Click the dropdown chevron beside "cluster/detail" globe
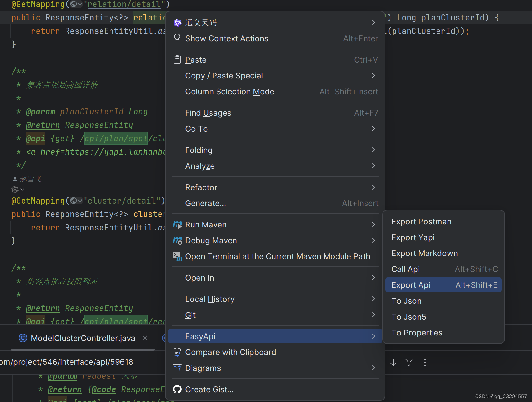 (x=80, y=201)
